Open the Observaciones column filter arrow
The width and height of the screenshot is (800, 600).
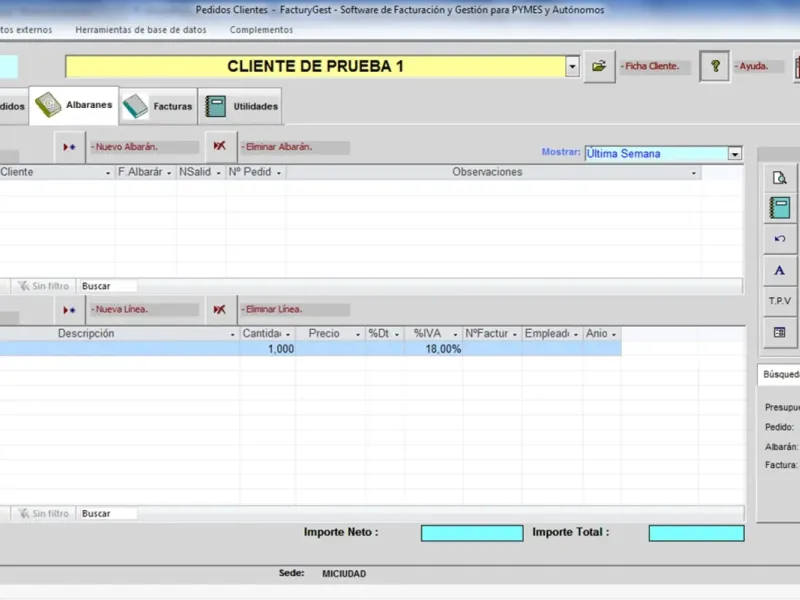click(x=693, y=173)
